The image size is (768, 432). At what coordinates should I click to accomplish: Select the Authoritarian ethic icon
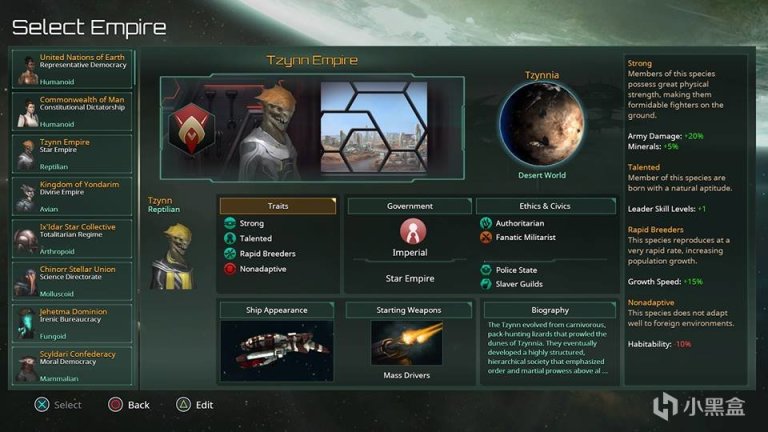click(485, 223)
